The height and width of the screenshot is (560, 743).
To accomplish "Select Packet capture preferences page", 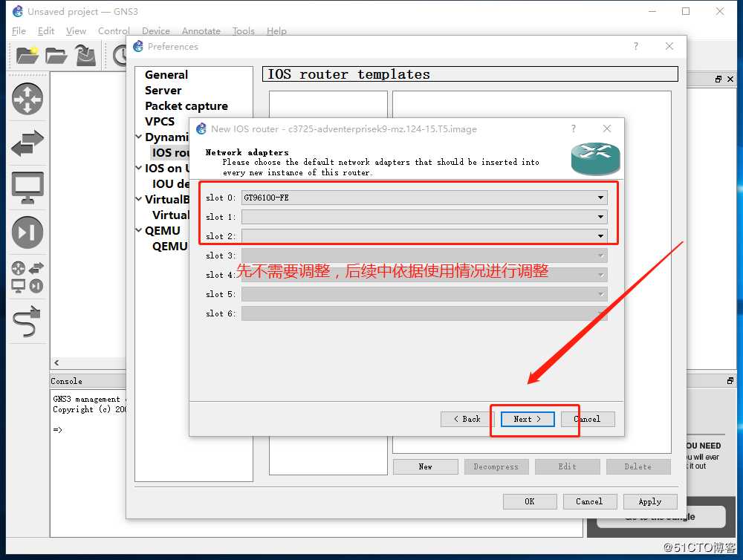I will coord(186,106).
